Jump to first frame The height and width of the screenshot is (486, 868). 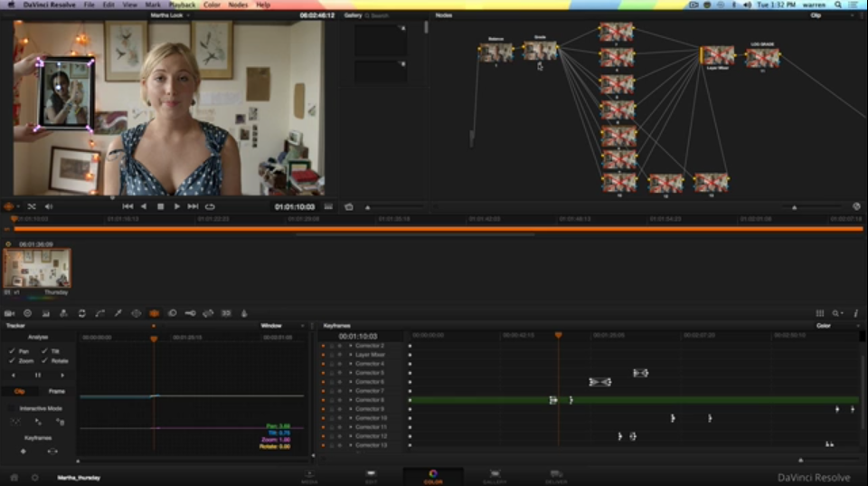pyautogui.click(x=127, y=206)
